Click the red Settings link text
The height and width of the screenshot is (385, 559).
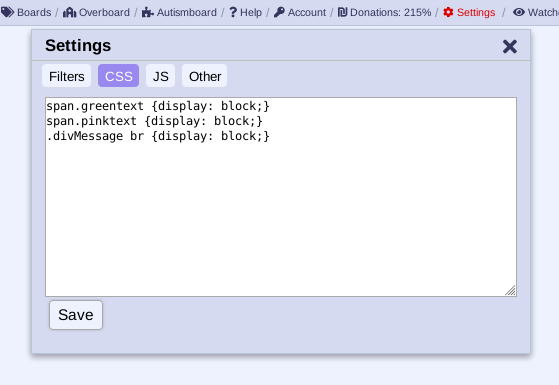476,12
